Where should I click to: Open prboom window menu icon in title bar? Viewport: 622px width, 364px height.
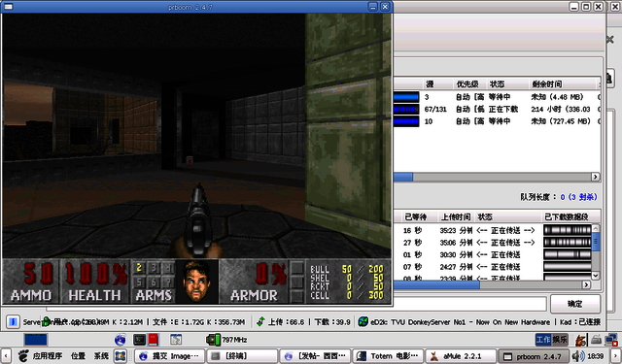point(8,7)
